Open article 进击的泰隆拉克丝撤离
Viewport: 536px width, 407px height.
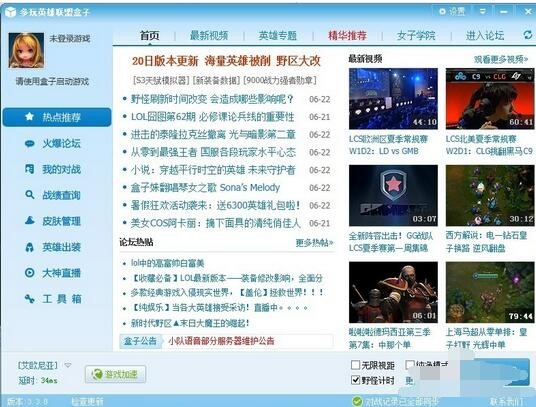pos(213,135)
